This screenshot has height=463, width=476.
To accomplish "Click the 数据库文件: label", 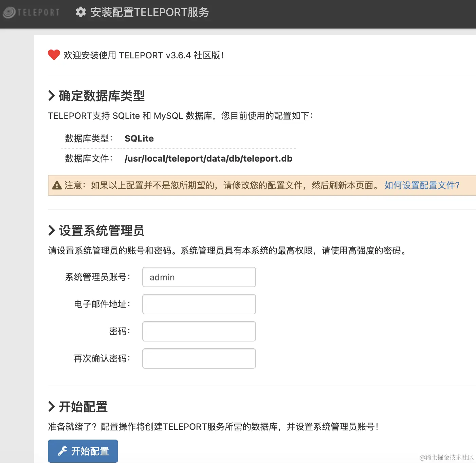I will coord(89,159).
